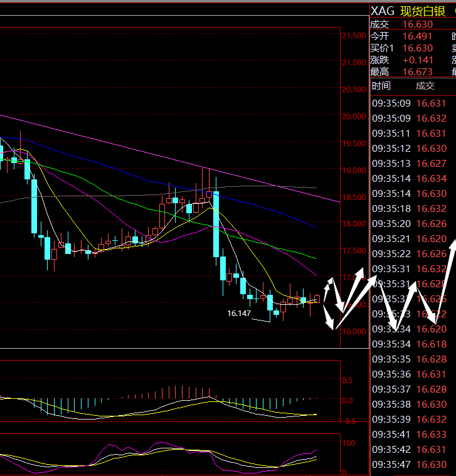Select the latest tick time 09:35:47
This screenshot has width=456, height=476.
(391, 465)
